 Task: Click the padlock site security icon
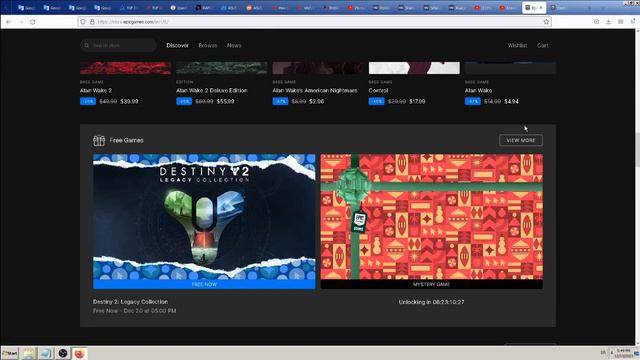click(92, 22)
